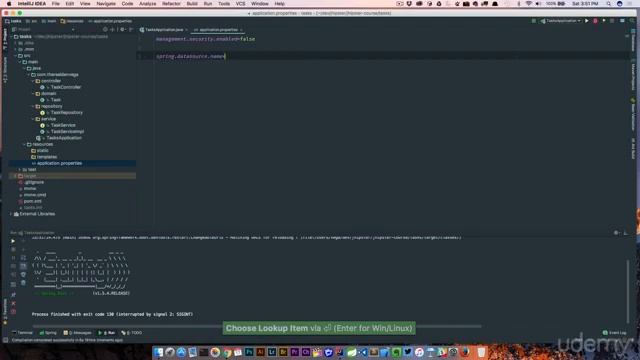Open the Navigate menu

pos(106,4)
